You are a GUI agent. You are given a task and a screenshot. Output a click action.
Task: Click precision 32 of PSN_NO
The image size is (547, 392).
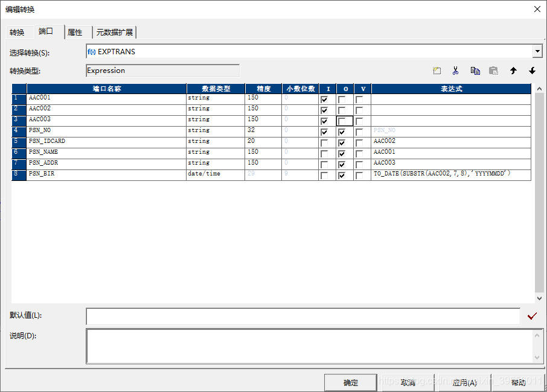(263, 131)
